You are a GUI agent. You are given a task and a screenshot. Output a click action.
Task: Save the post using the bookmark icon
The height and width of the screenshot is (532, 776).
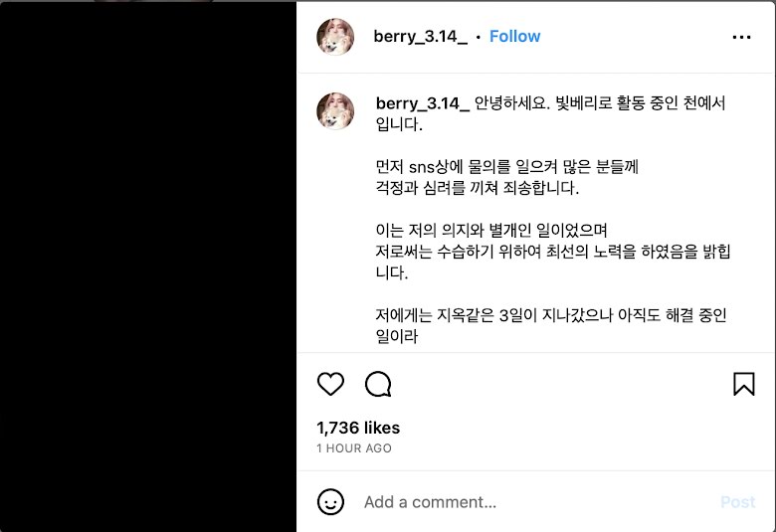pyautogui.click(x=744, y=384)
